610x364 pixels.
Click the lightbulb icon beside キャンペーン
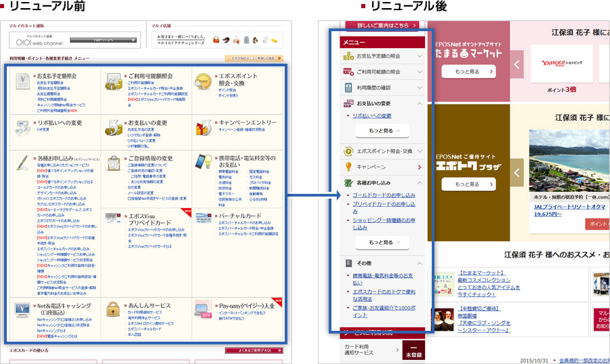click(x=348, y=167)
